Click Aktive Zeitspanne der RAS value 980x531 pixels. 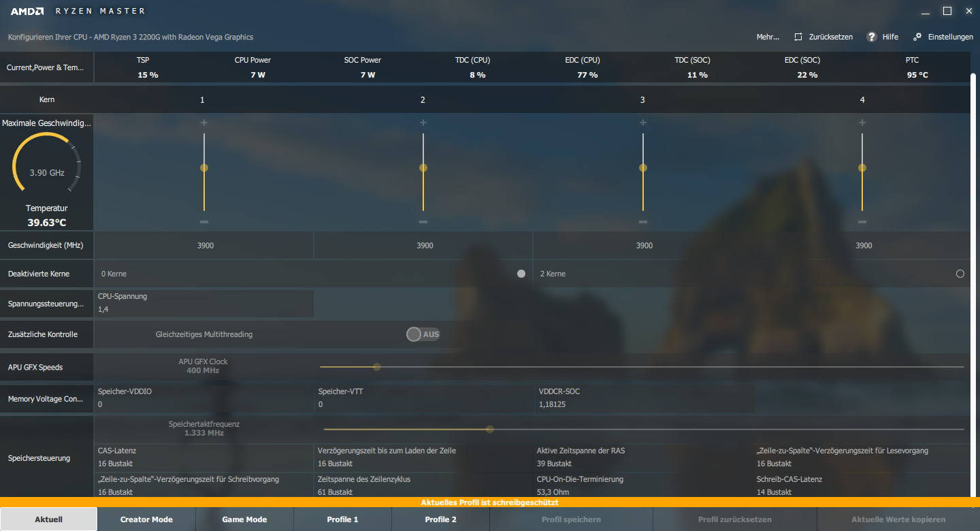pos(644,457)
